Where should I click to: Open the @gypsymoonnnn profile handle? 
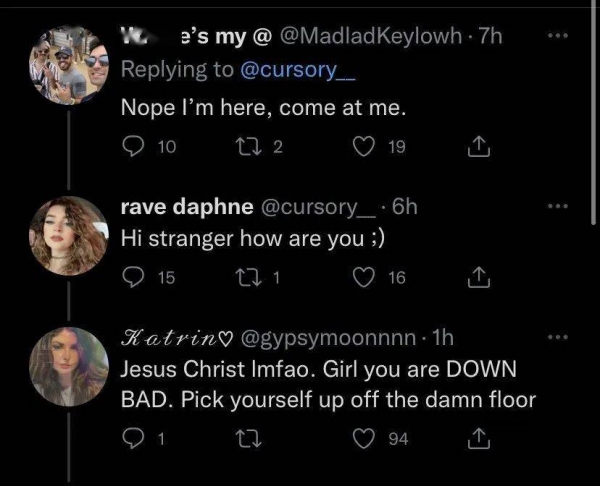pos(340,340)
